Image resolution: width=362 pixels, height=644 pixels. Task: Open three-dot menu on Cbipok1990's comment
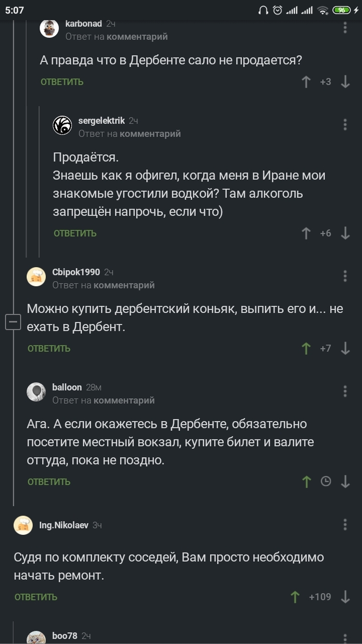tap(345, 276)
